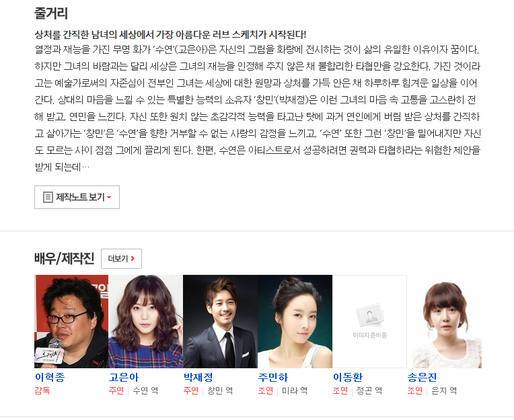Open 송은진's photo thumbnail
514x420 pixels.
click(x=445, y=321)
